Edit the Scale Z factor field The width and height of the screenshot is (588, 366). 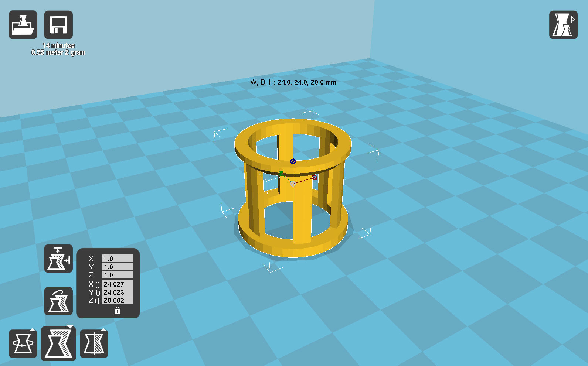118,275
